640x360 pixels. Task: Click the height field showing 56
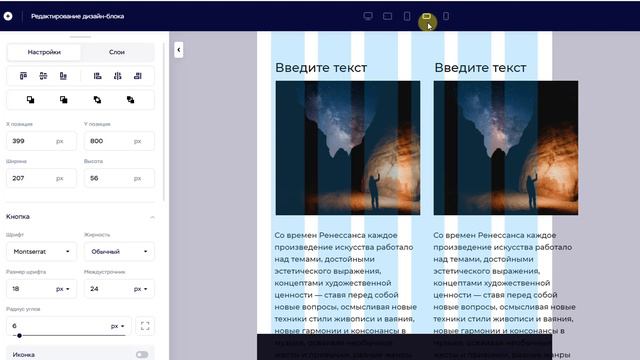coord(119,178)
